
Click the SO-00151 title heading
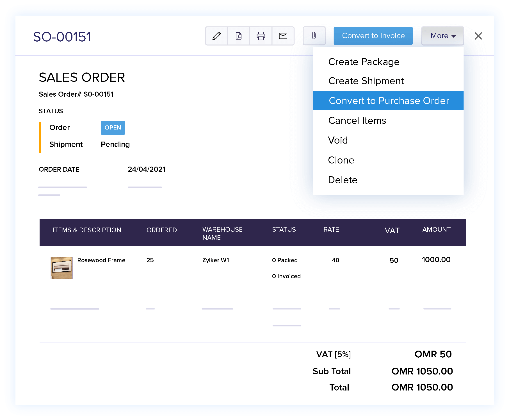point(62,37)
